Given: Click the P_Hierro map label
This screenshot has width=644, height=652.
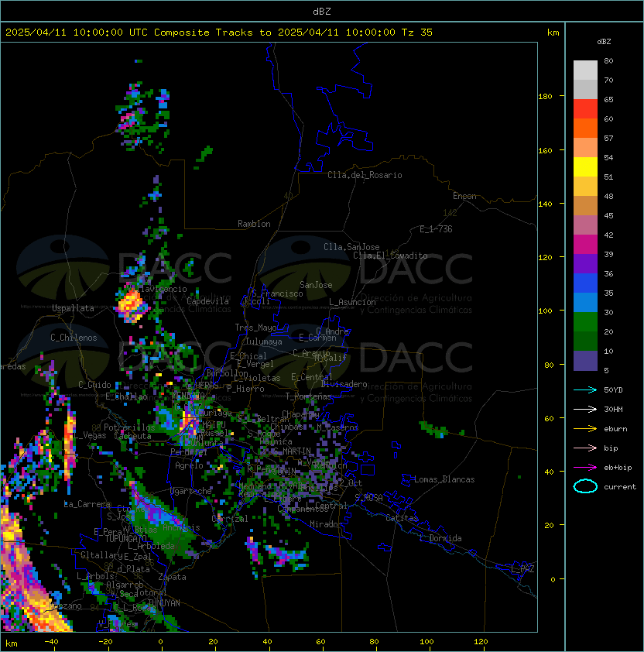Looking at the screenshot, I should click(x=245, y=389).
